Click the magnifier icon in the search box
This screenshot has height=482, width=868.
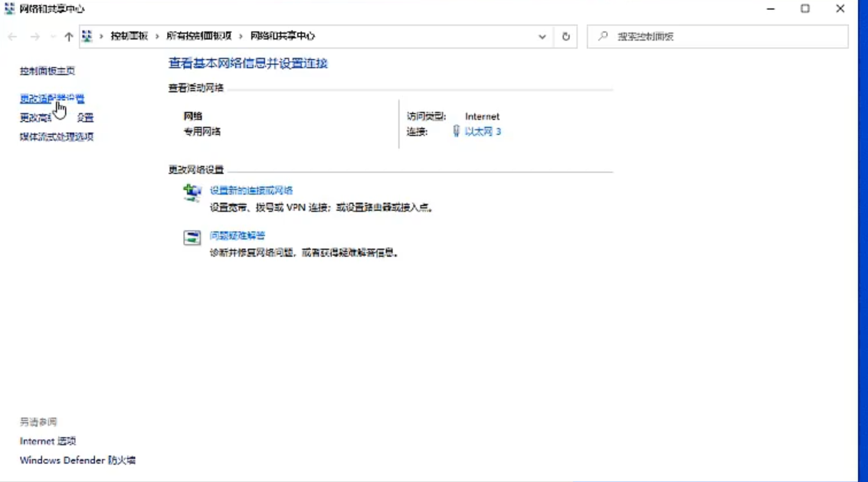[603, 36]
